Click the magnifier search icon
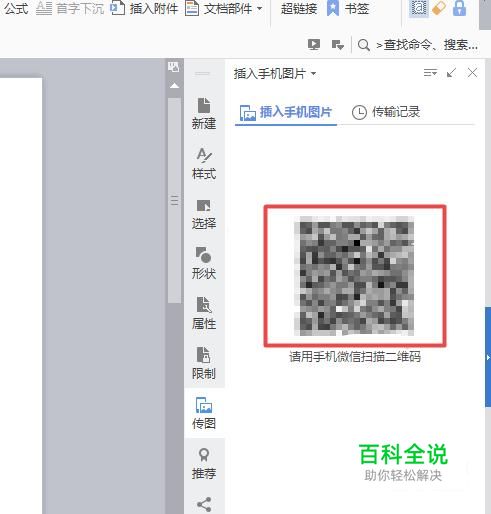491x514 pixels. tap(363, 45)
